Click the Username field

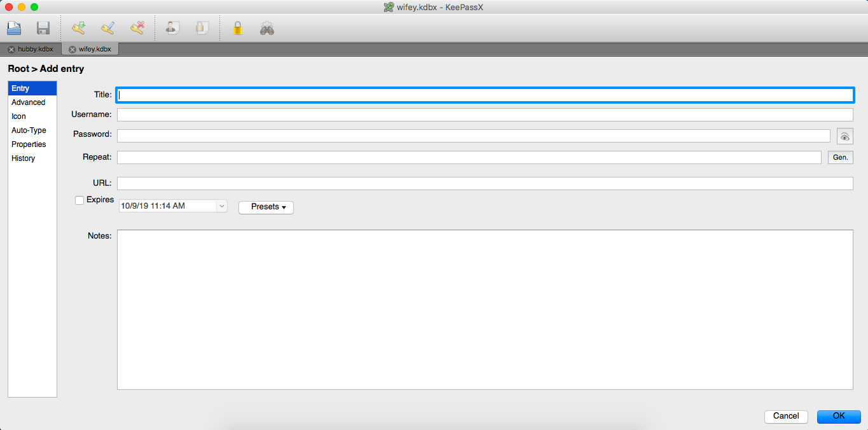click(x=485, y=114)
